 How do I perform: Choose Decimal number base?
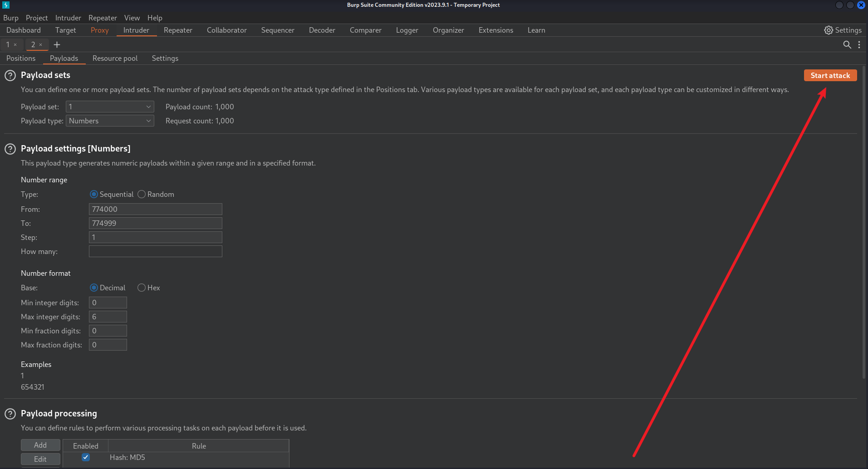point(94,288)
